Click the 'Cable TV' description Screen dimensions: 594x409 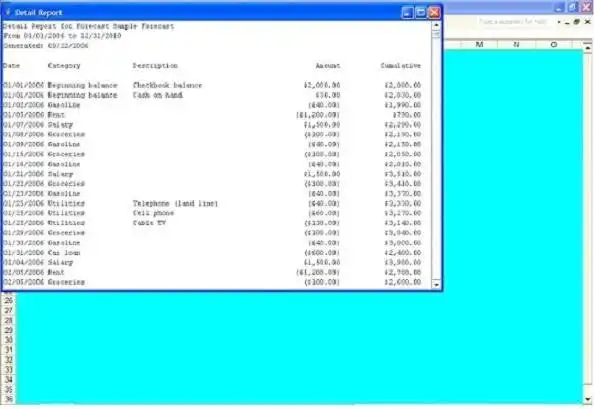(149, 223)
